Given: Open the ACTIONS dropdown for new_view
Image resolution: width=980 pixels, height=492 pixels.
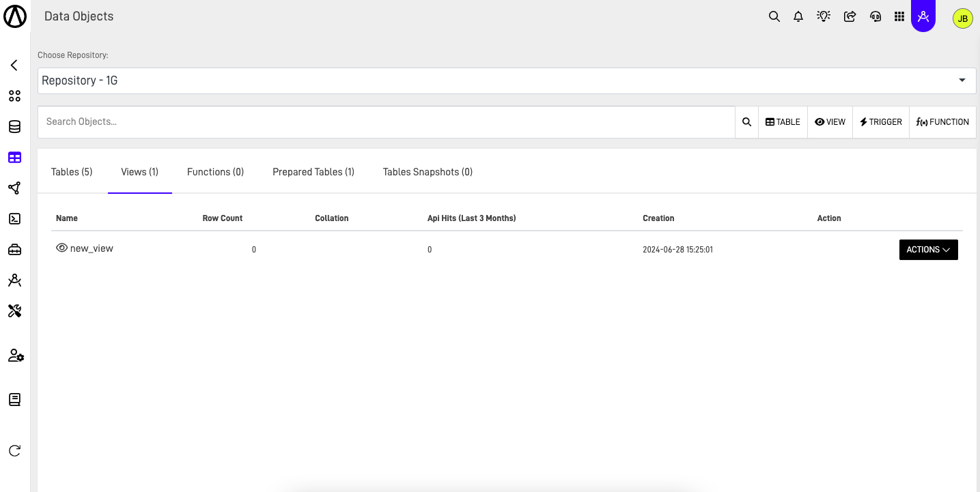Looking at the screenshot, I should pos(928,250).
